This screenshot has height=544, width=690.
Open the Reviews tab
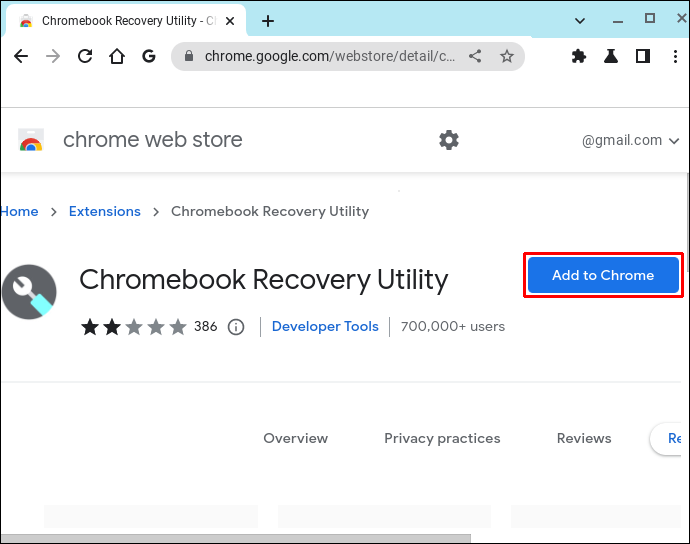pyautogui.click(x=584, y=438)
